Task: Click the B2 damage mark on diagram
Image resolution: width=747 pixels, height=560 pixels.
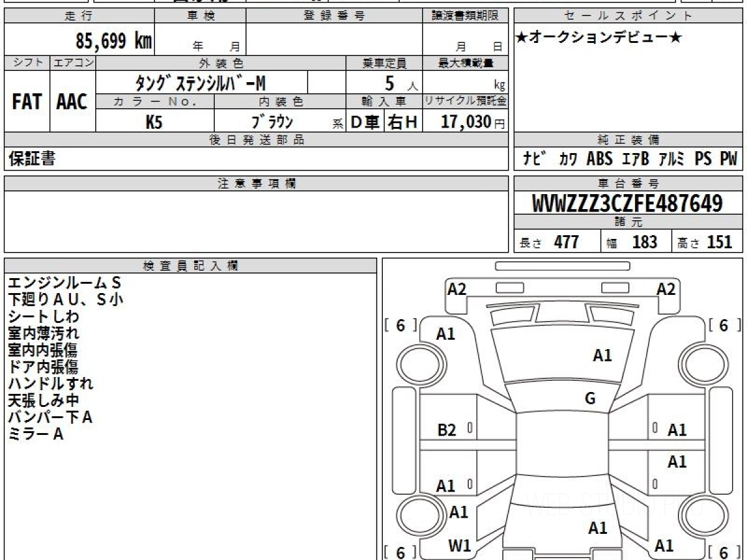Action: (447, 429)
